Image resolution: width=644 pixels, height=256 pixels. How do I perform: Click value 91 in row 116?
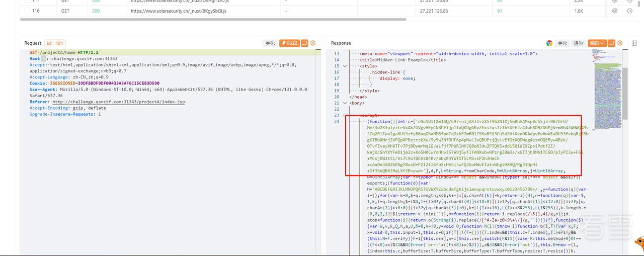click(x=500, y=11)
